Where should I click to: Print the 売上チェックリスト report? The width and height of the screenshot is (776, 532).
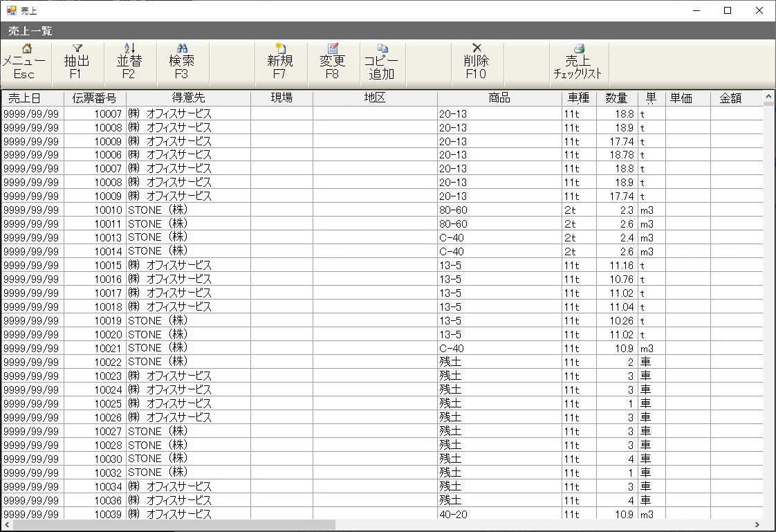(578, 62)
